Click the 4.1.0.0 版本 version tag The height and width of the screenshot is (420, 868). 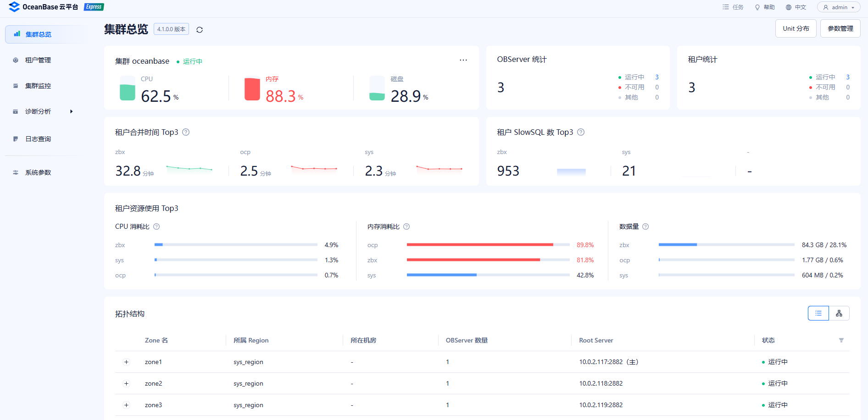(171, 29)
